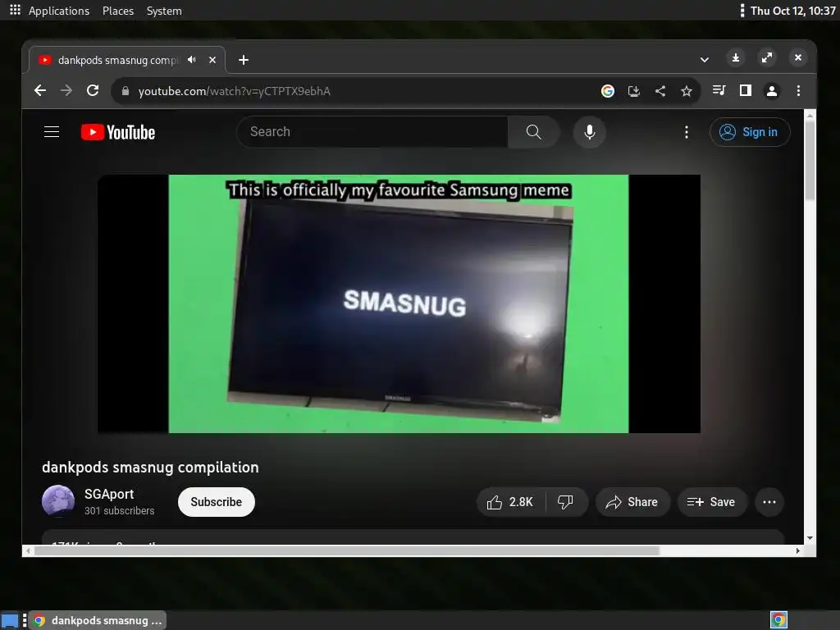Click the clock showing Thu Oct 12
This screenshot has height=630, width=840.
tap(792, 11)
